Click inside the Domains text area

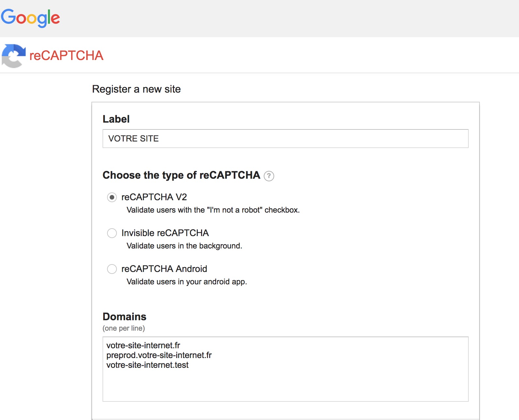pos(286,369)
